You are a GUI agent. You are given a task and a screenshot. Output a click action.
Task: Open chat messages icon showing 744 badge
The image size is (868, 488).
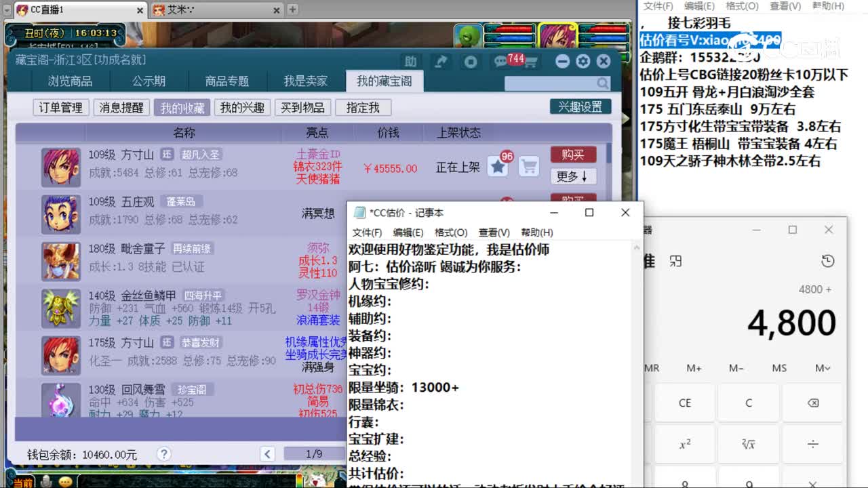[500, 61]
